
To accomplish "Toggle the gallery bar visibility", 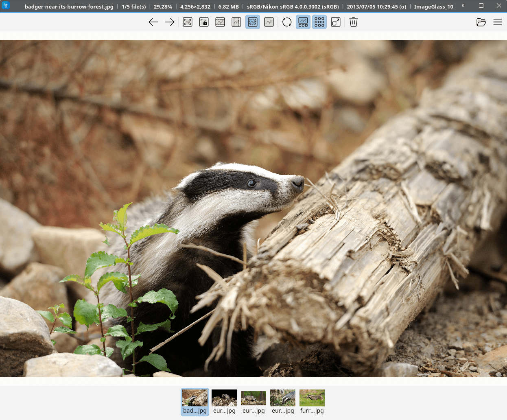I will 303,22.
